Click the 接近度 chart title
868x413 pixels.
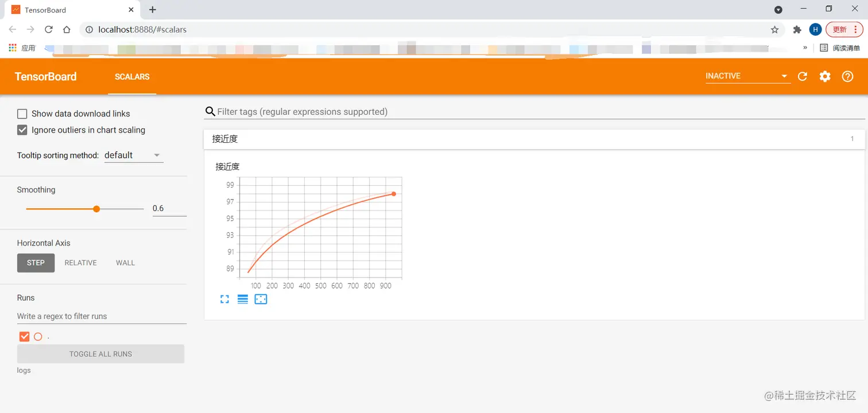(x=227, y=167)
